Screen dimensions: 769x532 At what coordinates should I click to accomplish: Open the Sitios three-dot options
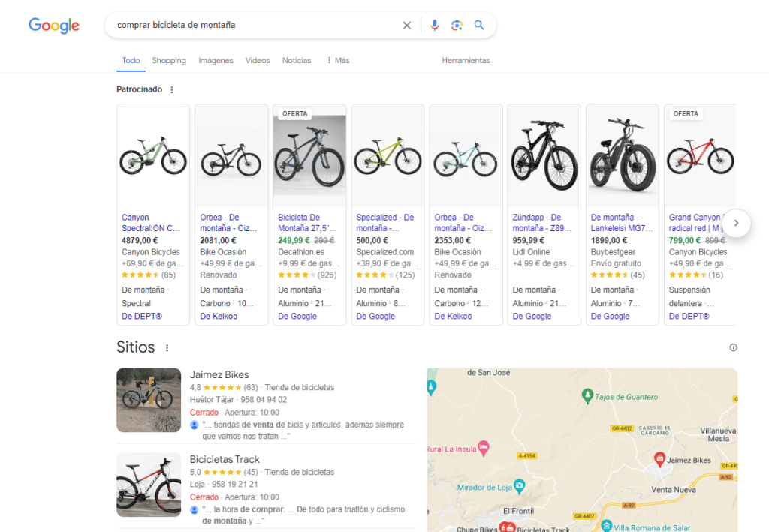(x=167, y=348)
